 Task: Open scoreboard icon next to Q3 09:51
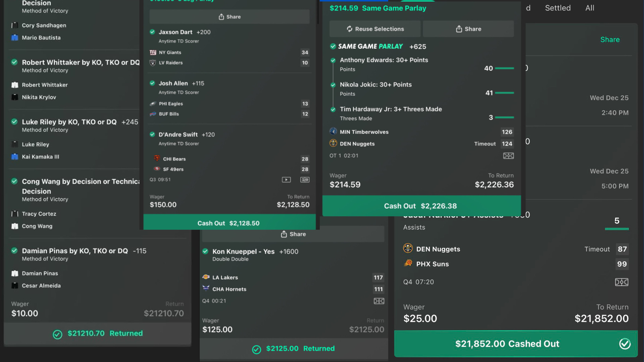[x=305, y=179]
